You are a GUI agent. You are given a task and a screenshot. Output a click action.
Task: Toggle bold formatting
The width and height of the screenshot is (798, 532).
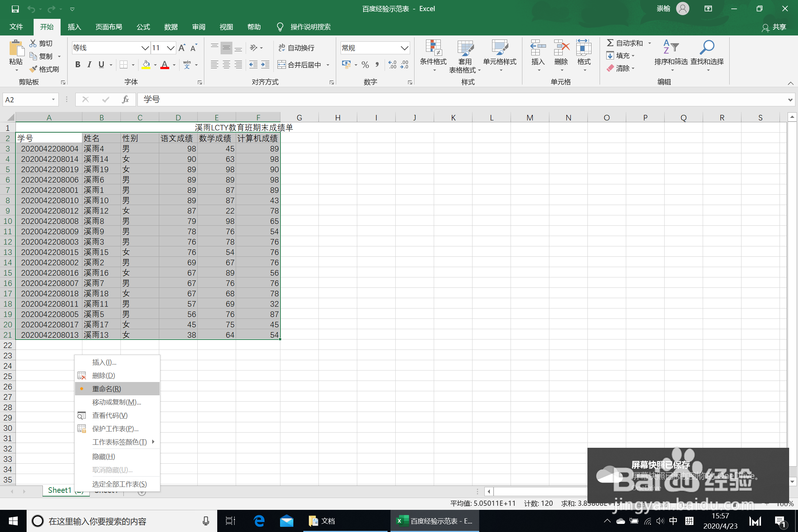pyautogui.click(x=78, y=65)
